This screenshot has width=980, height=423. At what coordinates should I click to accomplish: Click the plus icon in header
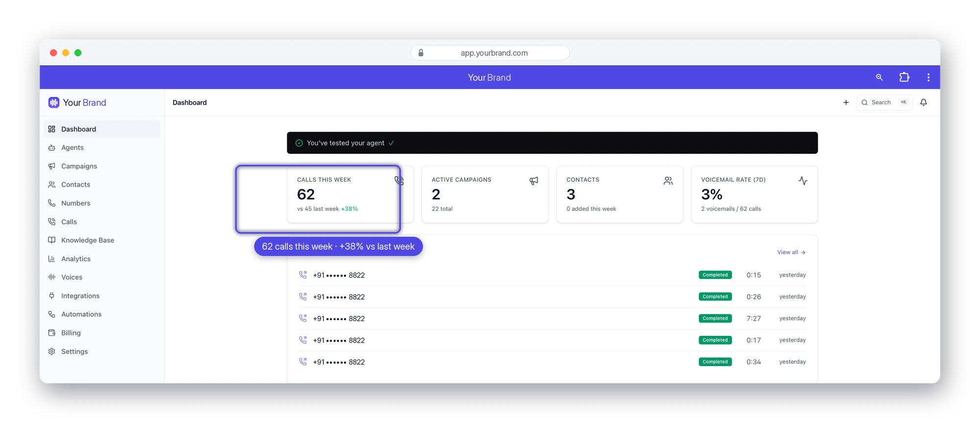pos(846,102)
